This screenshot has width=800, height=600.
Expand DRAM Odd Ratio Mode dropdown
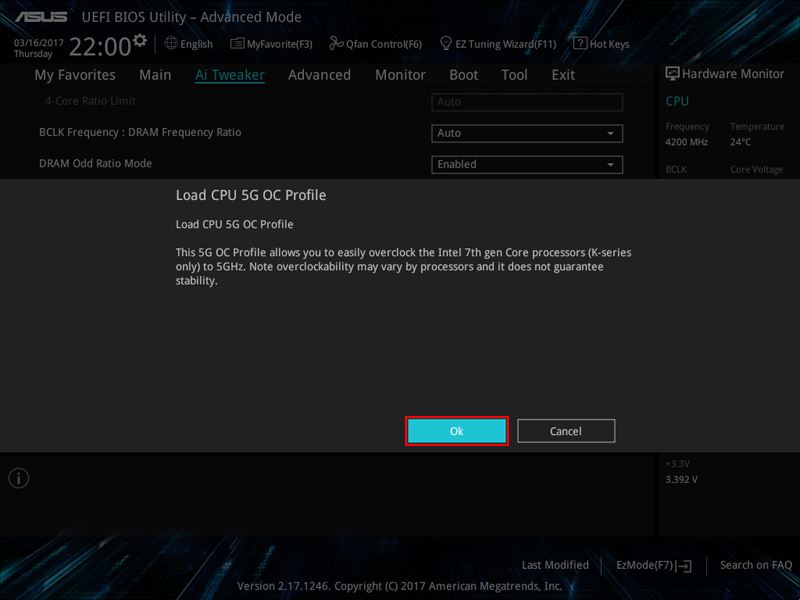pyautogui.click(x=527, y=164)
